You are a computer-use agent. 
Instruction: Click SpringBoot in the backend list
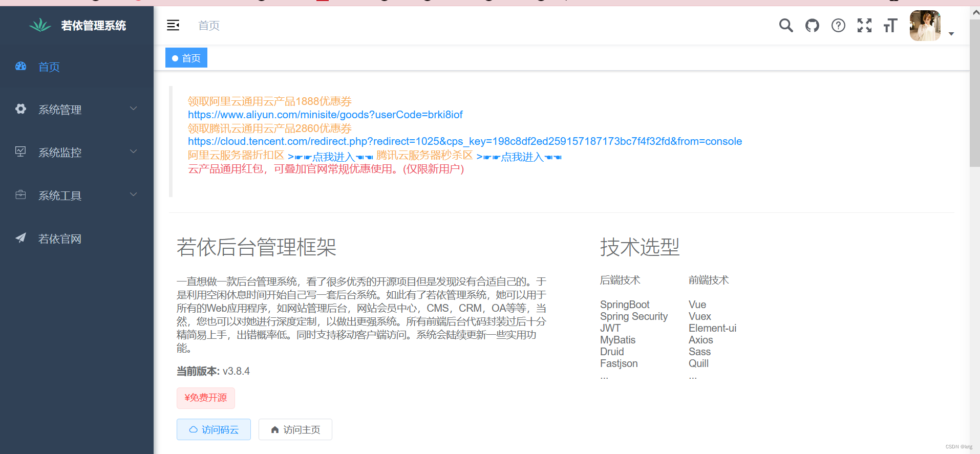(625, 305)
